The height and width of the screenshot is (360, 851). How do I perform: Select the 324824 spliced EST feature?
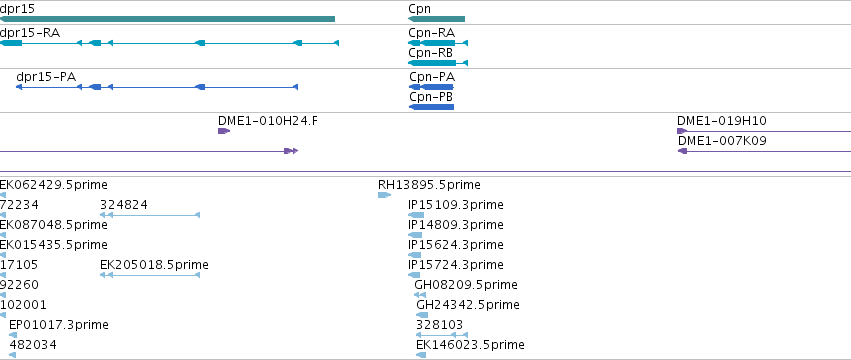(x=150, y=215)
